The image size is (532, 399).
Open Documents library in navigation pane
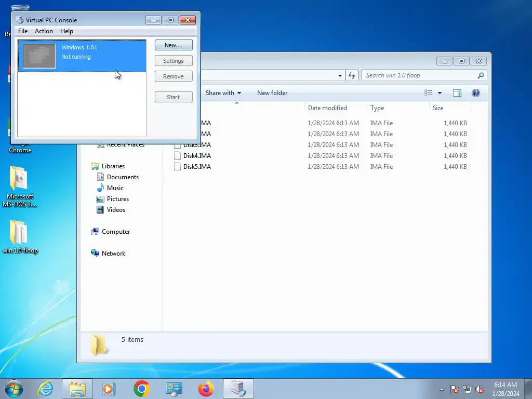point(123,177)
